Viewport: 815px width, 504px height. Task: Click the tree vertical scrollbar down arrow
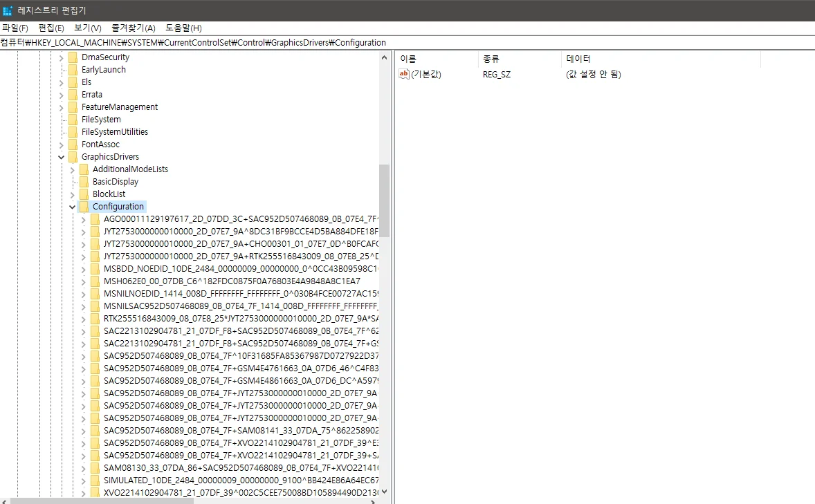[384, 492]
